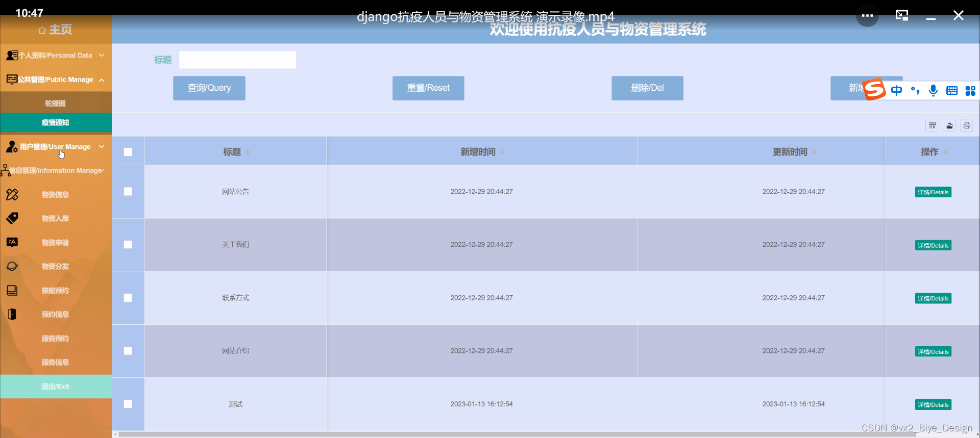
Task: Open the 轮播图 submenu item
Action: point(55,103)
